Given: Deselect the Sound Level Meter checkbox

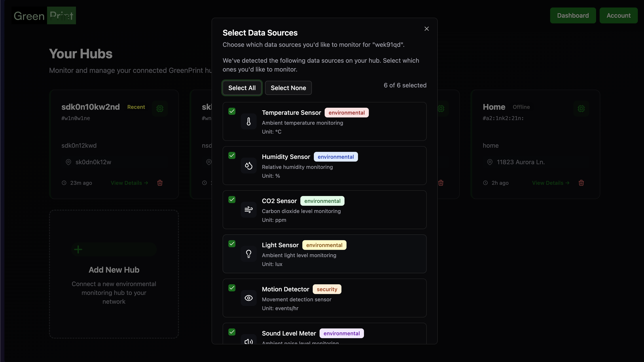Looking at the screenshot, I should coord(232,332).
